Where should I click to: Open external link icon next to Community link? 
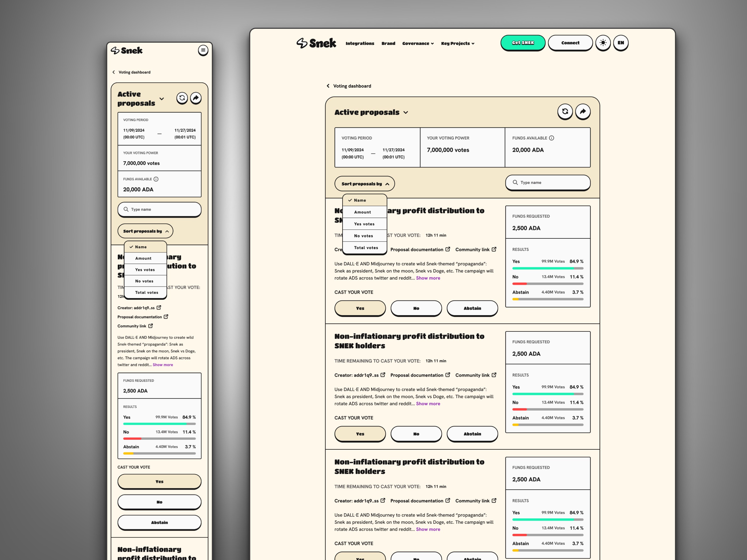coord(494,249)
